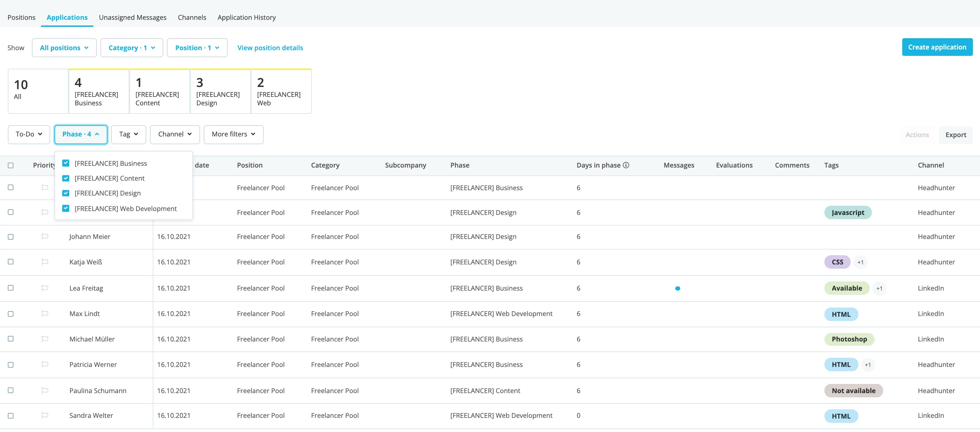Switch to Unassigned Messages tab
980x432 pixels.
[x=132, y=17]
